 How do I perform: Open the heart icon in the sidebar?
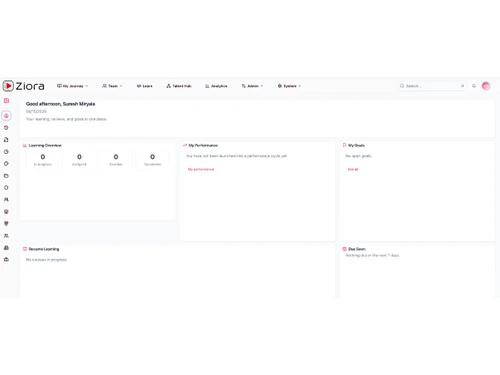click(x=6, y=224)
